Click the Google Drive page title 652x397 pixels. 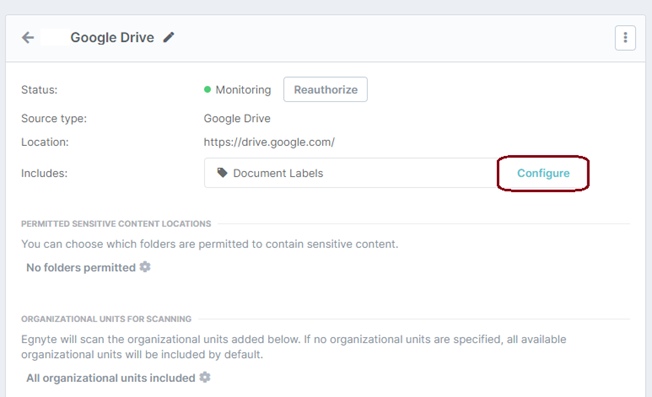pyautogui.click(x=112, y=37)
